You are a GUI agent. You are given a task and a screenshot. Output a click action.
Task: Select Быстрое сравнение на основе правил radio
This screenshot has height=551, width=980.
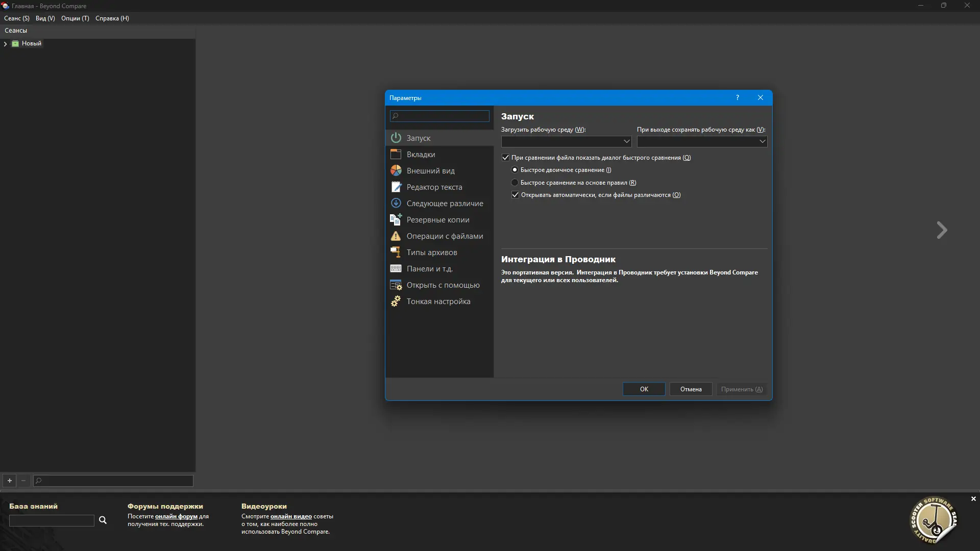514,183
